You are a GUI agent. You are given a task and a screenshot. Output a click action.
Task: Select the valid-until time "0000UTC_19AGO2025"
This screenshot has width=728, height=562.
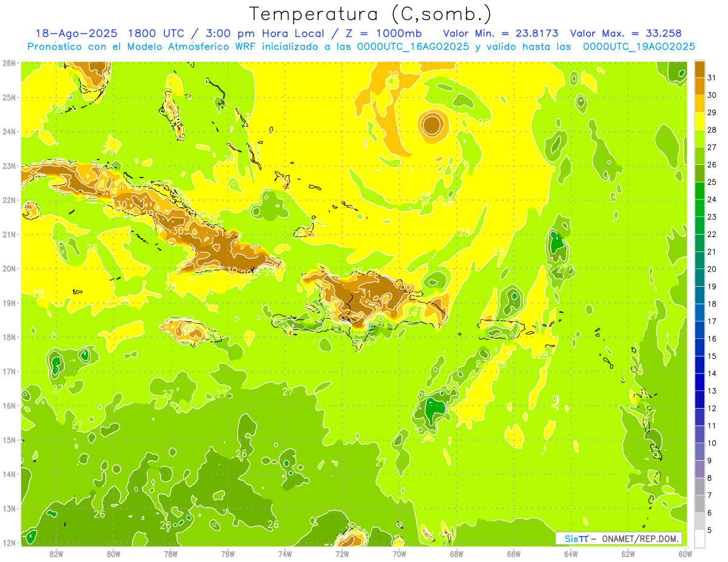[639, 46]
